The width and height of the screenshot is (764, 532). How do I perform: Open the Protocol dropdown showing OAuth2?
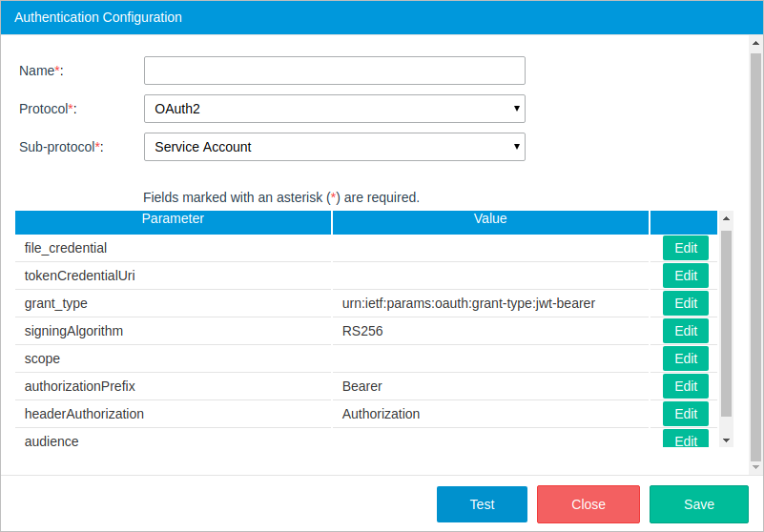point(334,109)
